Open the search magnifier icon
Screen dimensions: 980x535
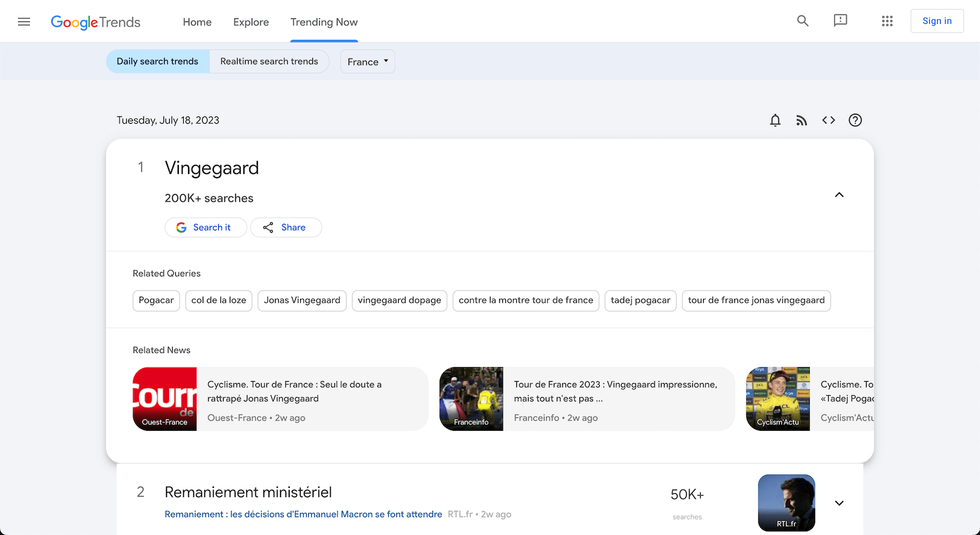[803, 21]
